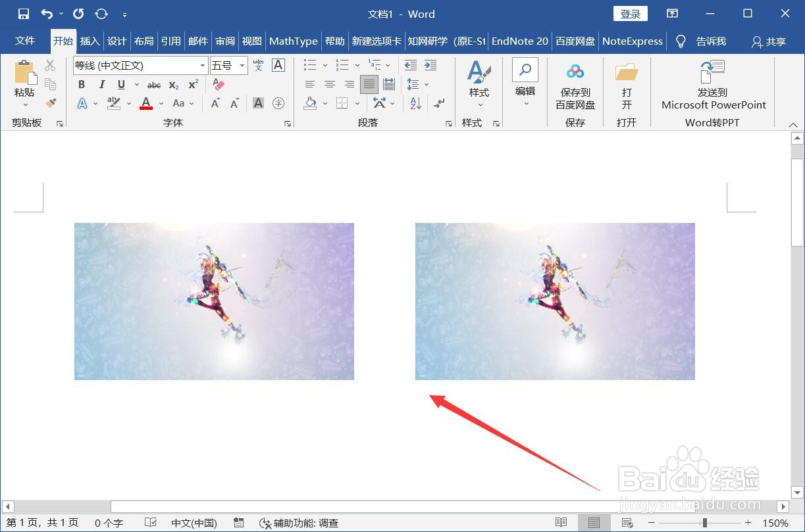The height and width of the screenshot is (532, 805).
Task: Click the shading paint bucket icon
Action: pos(311,103)
